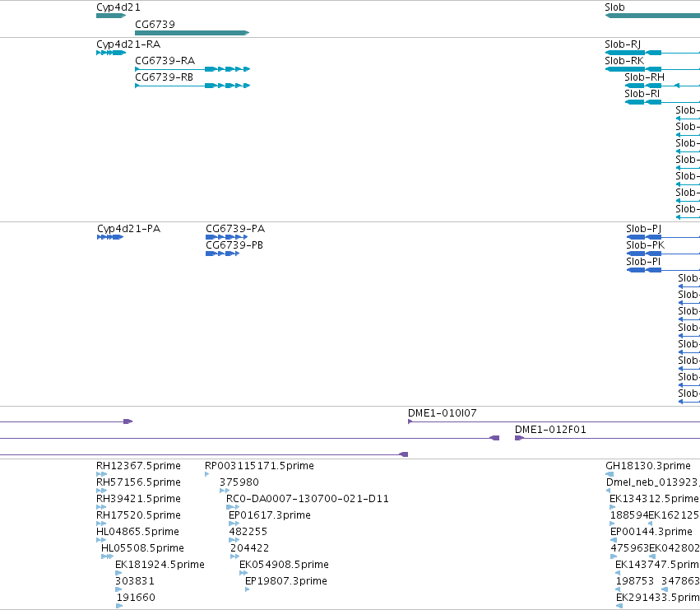This screenshot has height=610, width=700.
Task: Select the CG6739-RB transcript glyph
Action: tap(192, 86)
